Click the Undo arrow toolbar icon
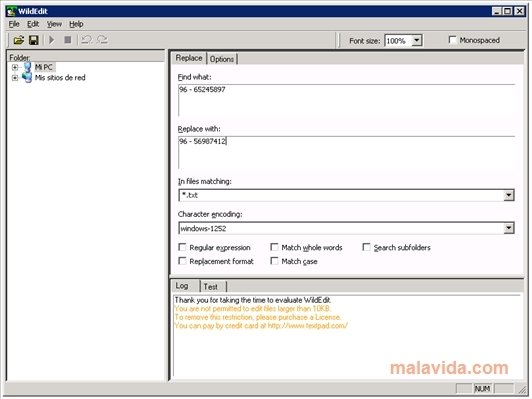Screen dimensions: 532x399 tap(87, 40)
